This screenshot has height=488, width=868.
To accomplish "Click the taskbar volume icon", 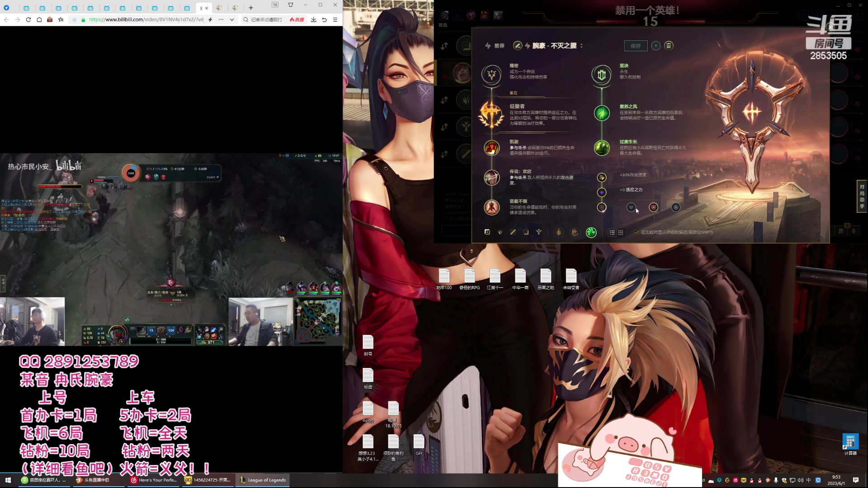I will point(801,480).
